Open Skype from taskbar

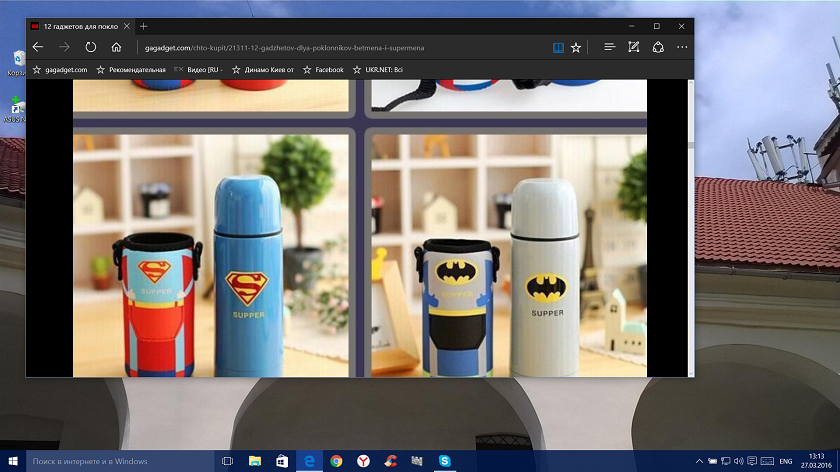(x=445, y=461)
